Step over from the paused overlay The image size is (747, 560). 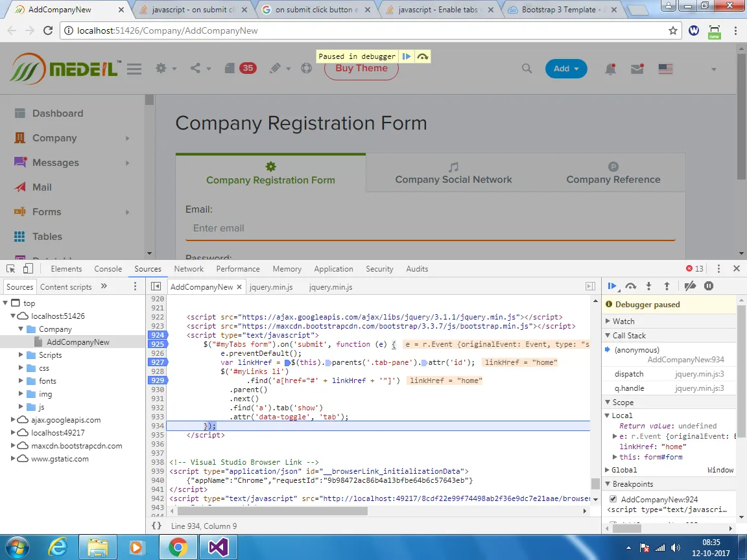pyautogui.click(x=423, y=56)
